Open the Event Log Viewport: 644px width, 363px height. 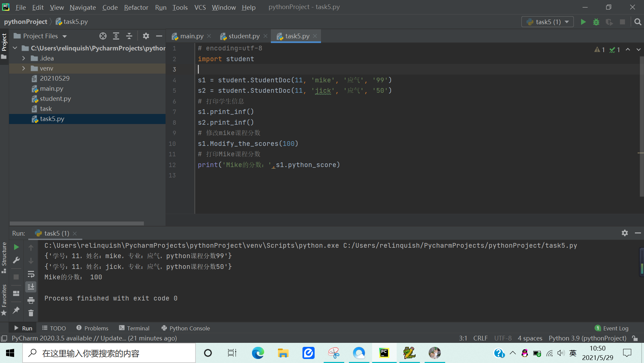pos(612,328)
